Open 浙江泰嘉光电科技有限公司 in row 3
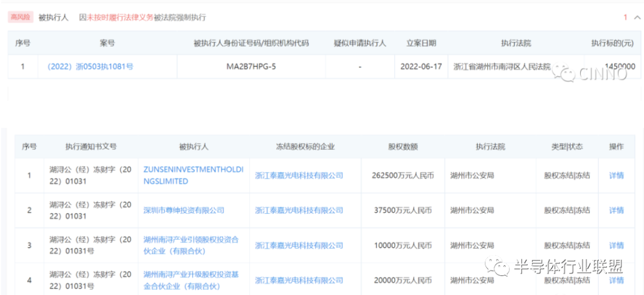Viewport: 644px width, 295px height. (x=299, y=245)
